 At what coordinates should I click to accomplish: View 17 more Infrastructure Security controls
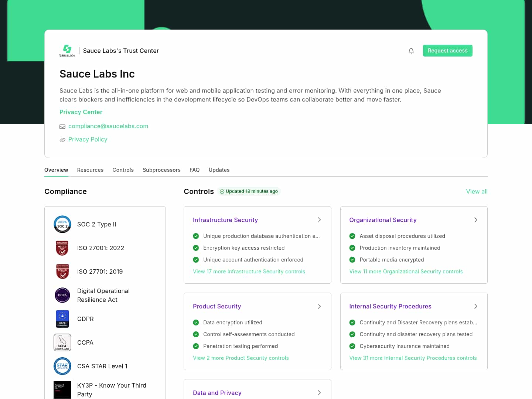249,272
